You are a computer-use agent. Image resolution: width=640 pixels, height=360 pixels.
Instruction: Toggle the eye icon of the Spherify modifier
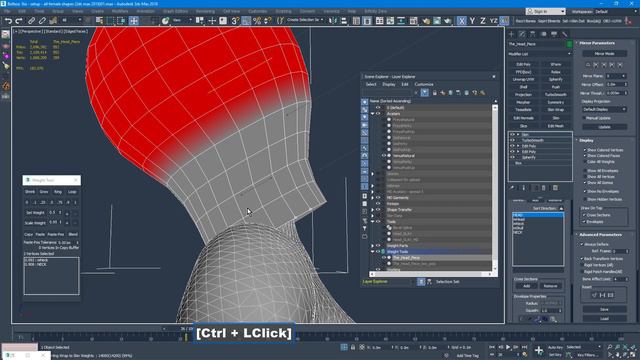tap(512, 157)
